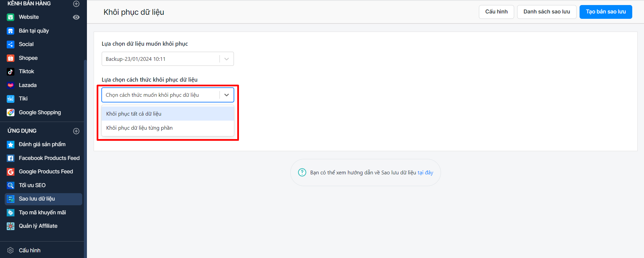Click the Sao lưu dữ liệu icon
Image resolution: width=644 pixels, height=258 pixels.
(x=11, y=199)
